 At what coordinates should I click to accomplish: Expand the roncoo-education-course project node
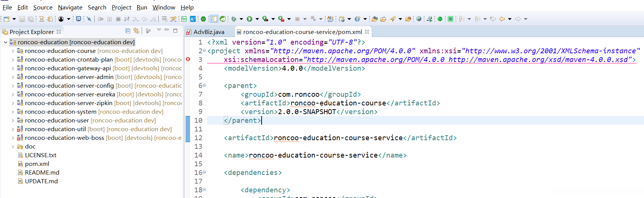(x=13, y=51)
